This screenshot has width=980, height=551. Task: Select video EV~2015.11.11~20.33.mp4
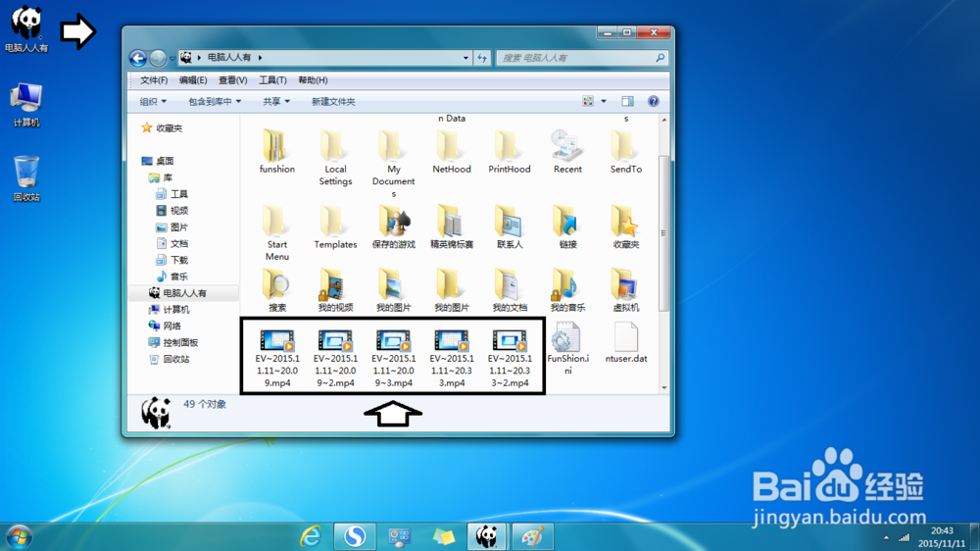pos(451,358)
